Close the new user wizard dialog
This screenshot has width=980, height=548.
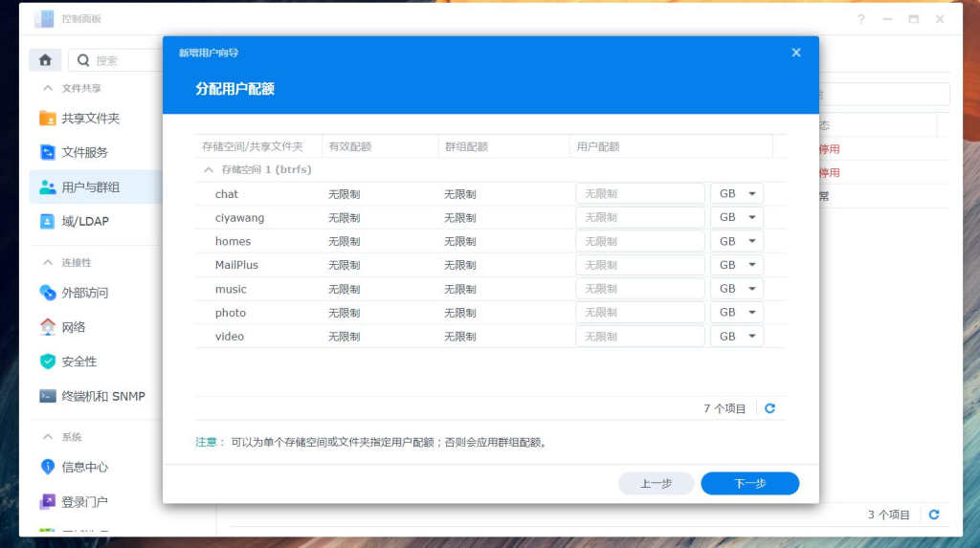click(796, 53)
